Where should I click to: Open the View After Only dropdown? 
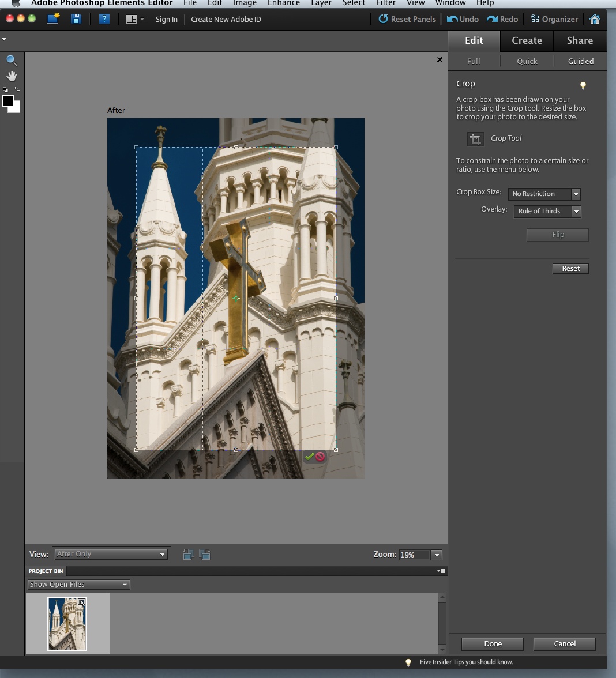pos(111,554)
